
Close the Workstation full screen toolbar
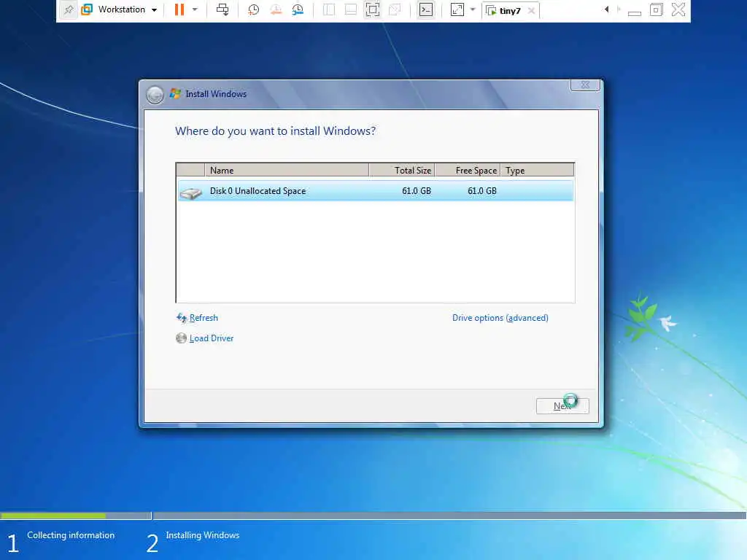coord(678,9)
